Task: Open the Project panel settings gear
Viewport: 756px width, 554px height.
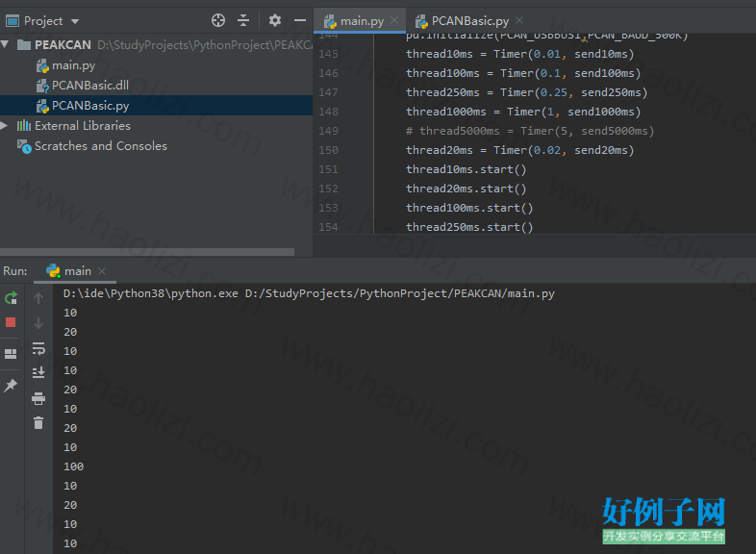Action: pyautogui.click(x=275, y=20)
